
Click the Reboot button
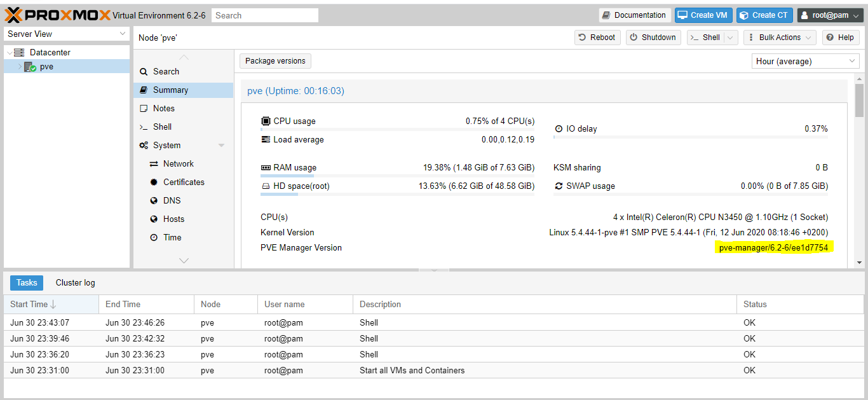pyautogui.click(x=597, y=38)
